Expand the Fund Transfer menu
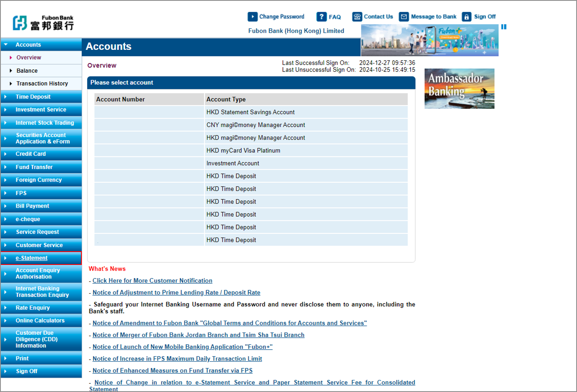Viewport: 577px width, 392px height. 41,167
